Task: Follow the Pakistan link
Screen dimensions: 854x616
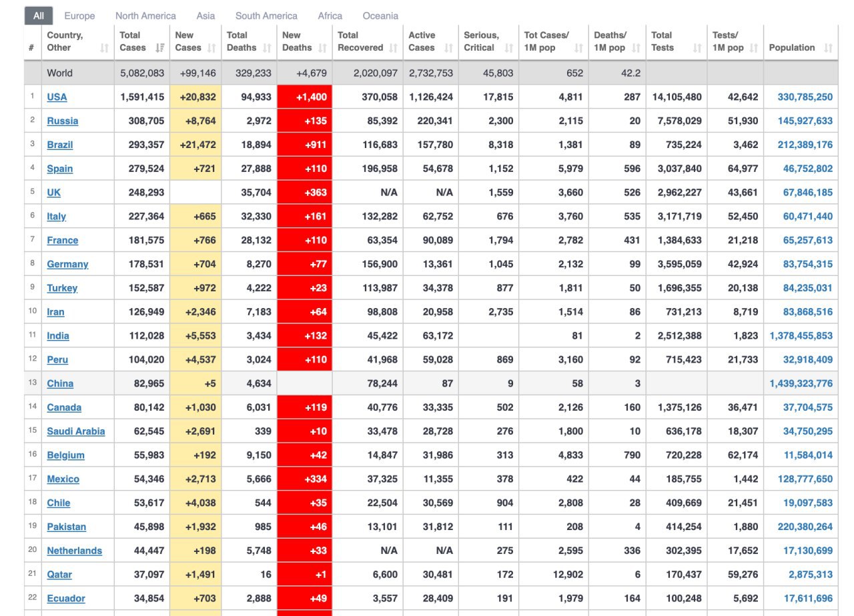Action: click(66, 527)
